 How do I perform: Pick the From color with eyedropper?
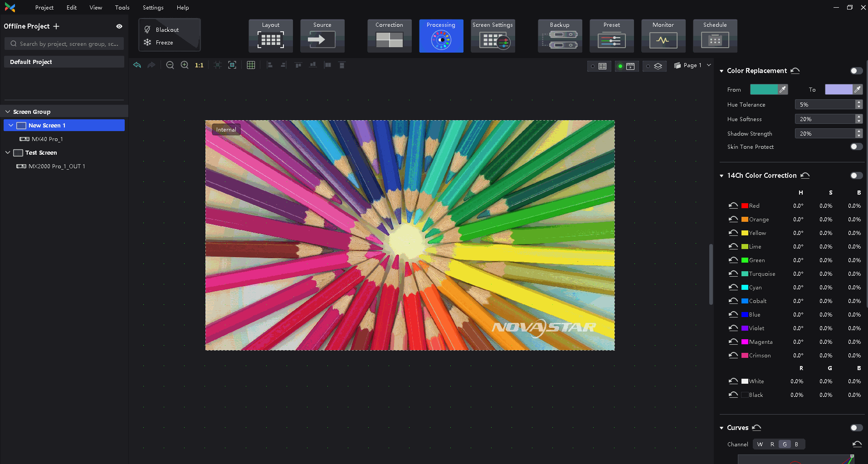783,89
